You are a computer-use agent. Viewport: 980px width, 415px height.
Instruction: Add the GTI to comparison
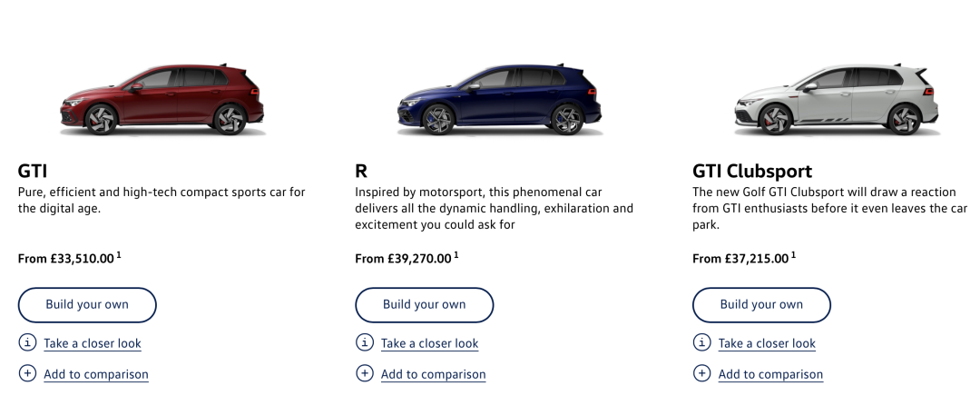coord(96,374)
